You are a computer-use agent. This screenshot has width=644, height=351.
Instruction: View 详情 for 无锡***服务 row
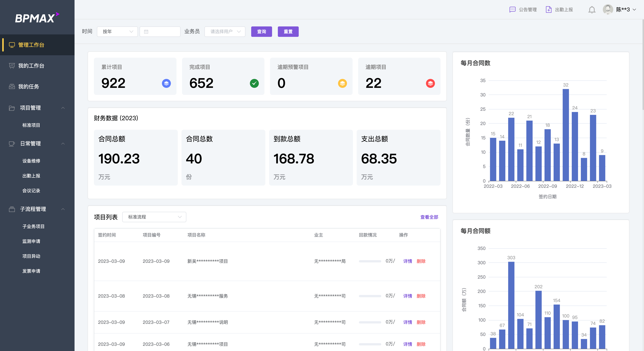pyautogui.click(x=408, y=296)
